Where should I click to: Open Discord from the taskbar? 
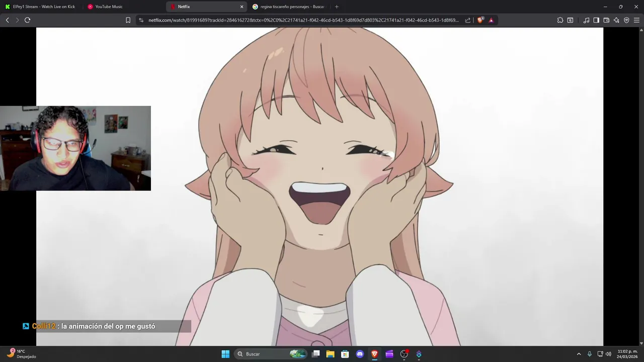click(x=360, y=354)
